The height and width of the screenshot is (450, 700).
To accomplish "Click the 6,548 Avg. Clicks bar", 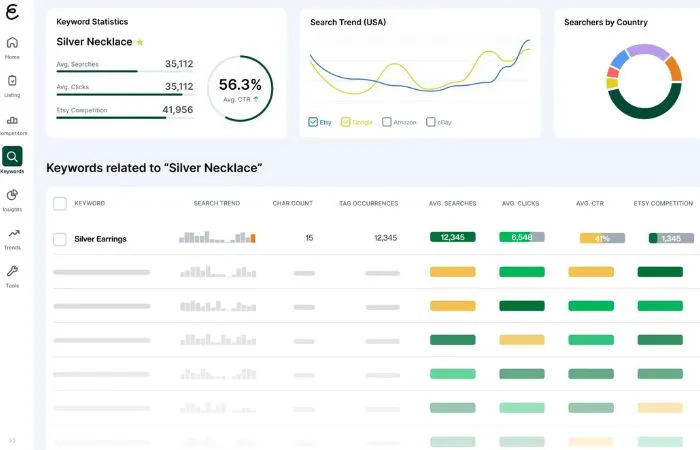I will [522, 237].
